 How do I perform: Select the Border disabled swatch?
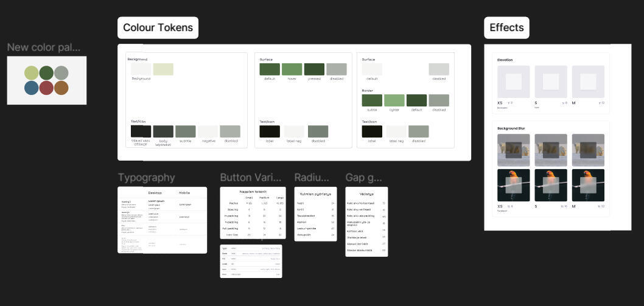click(439, 100)
